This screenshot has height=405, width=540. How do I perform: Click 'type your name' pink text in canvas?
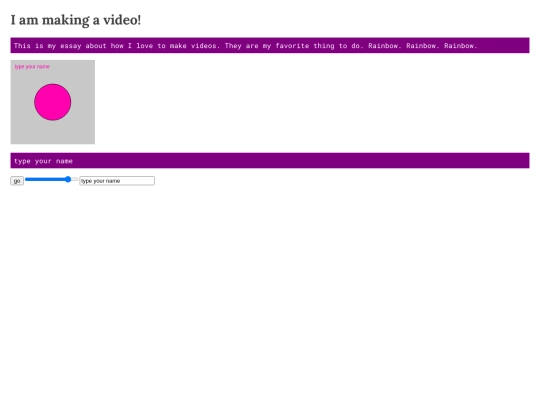pyautogui.click(x=32, y=66)
